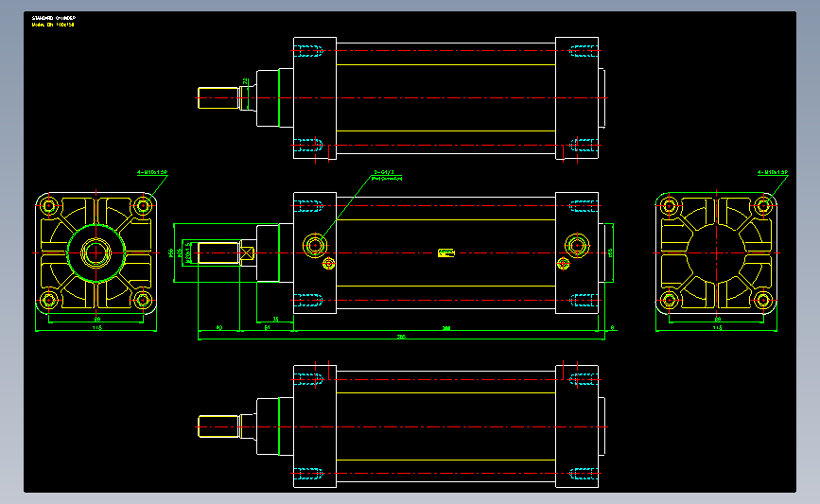Select the yellow Model line under the title

pyautogui.click(x=53, y=24)
